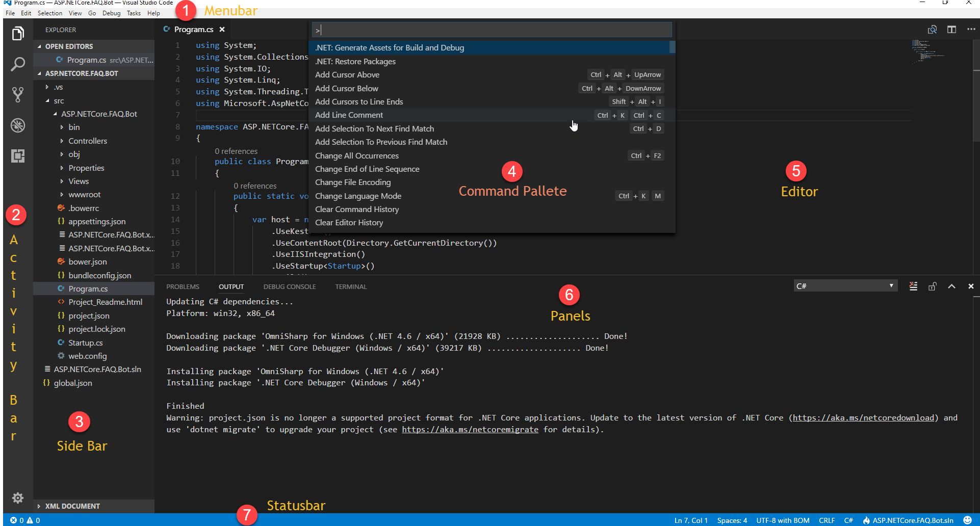Toggle output scroll lock
This screenshot has height=526, width=980.
click(932, 286)
